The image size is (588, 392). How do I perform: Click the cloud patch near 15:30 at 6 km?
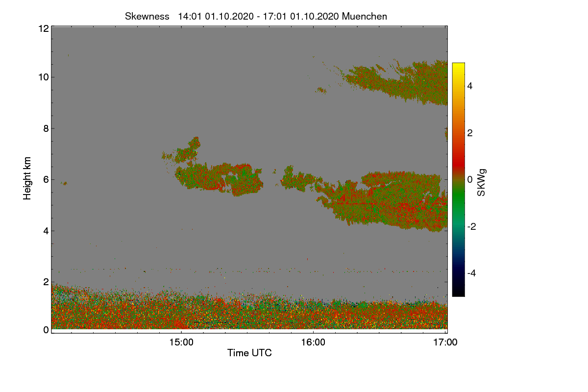click(219, 178)
